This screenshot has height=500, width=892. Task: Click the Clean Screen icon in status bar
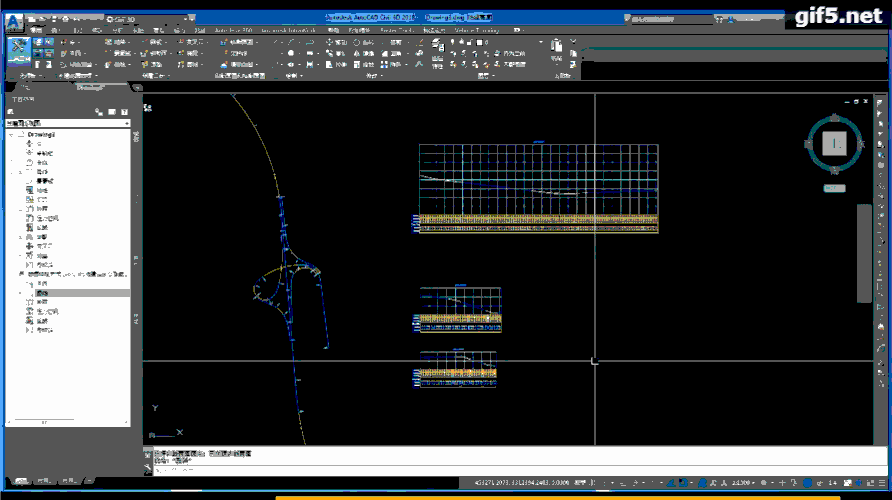click(x=870, y=483)
